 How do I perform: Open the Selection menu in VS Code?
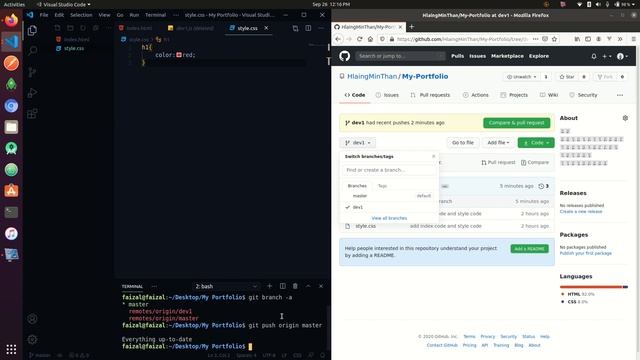81,15
